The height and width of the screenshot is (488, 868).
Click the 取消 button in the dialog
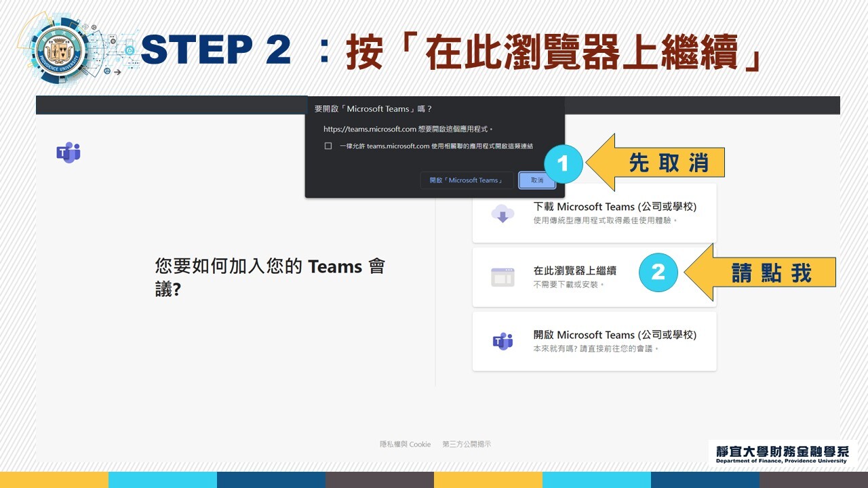click(537, 180)
